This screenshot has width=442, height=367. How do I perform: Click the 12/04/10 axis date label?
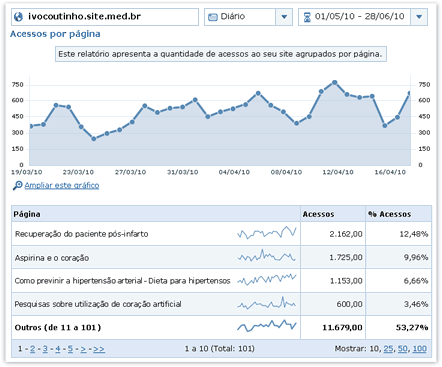click(338, 172)
